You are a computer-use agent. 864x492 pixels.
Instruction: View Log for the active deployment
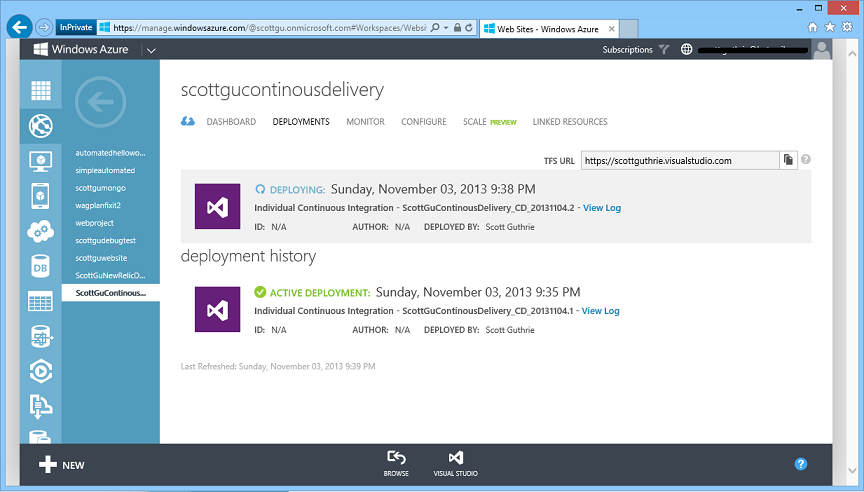coord(601,311)
